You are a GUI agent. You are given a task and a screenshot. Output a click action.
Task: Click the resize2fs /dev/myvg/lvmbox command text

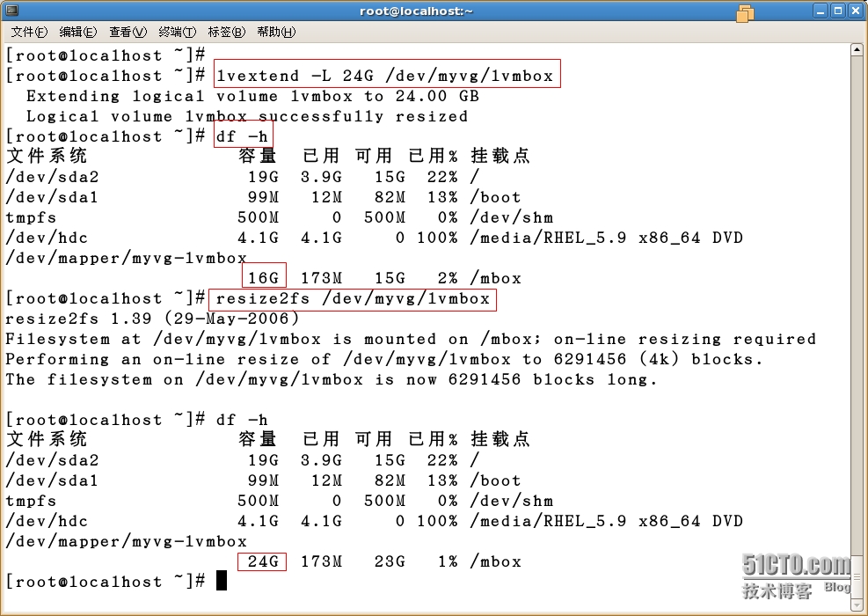pyautogui.click(x=353, y=299)
